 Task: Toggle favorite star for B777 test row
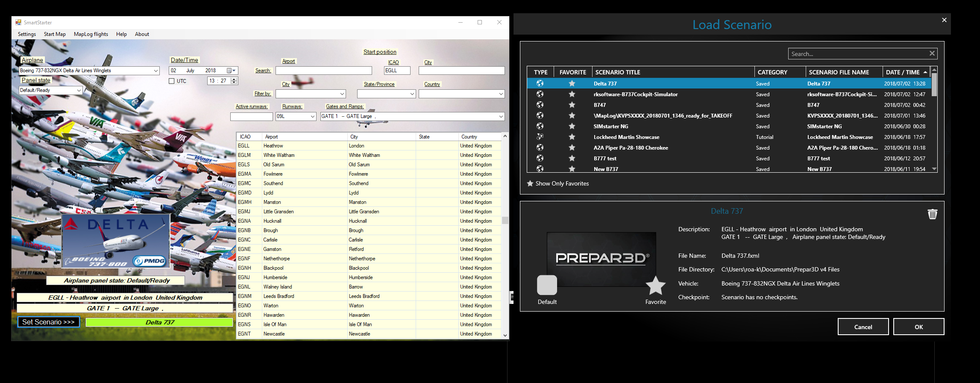tap(572, 158)
